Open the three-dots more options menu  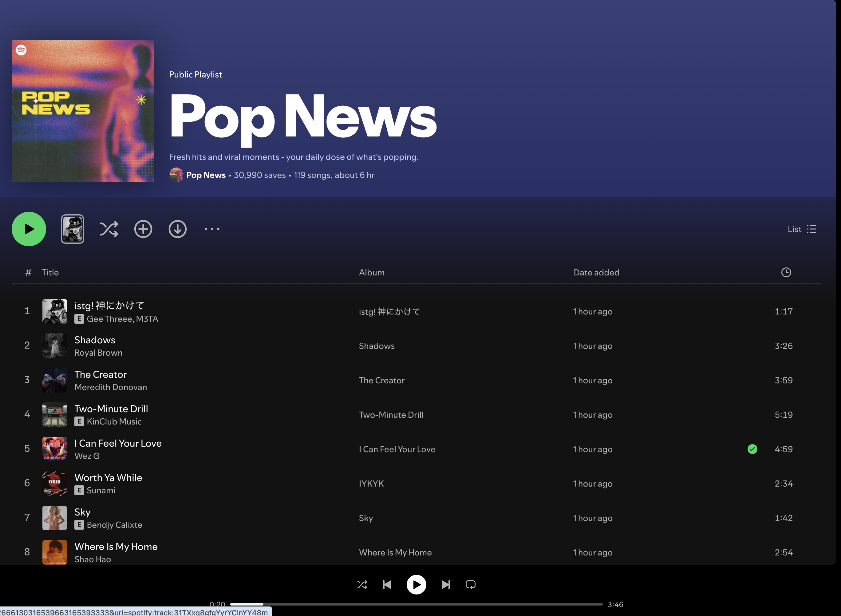coord(212,229)
